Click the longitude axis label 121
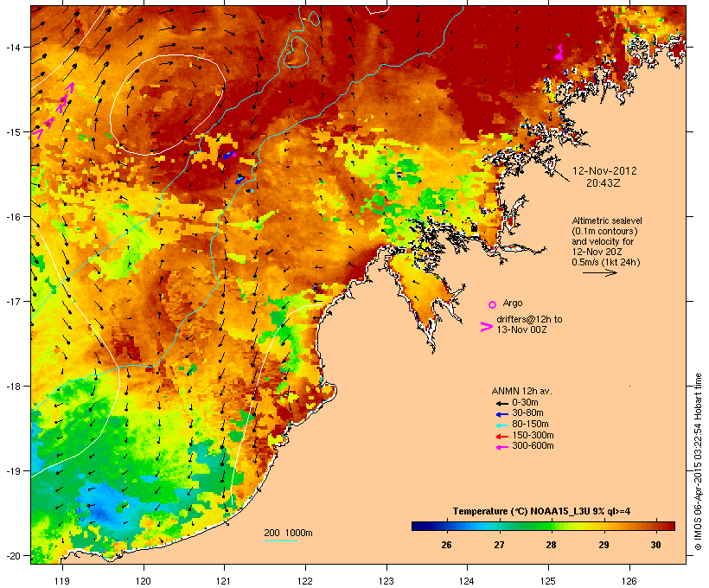 [x=224, y=581]
